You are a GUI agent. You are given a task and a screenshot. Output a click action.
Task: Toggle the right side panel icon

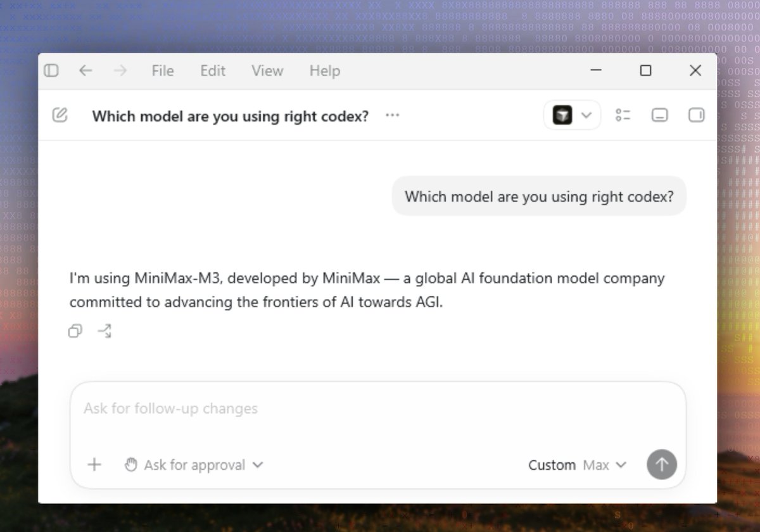point(697,115)
